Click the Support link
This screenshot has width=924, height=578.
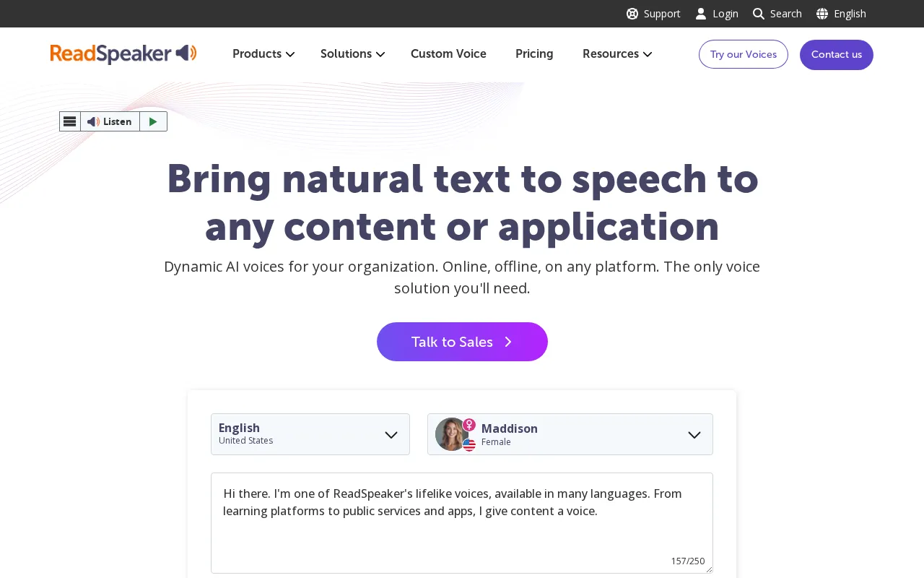(662, 14)
